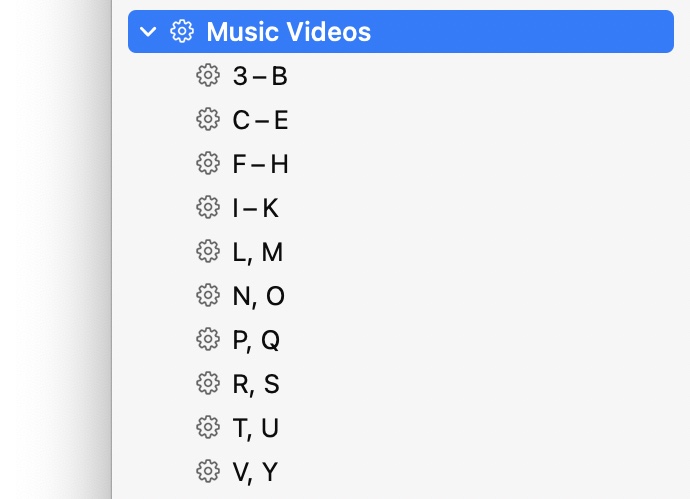This screenshot has height=499, width=690.
Task: Select the I – K playlist label
Action: click(x=255, y=208)
